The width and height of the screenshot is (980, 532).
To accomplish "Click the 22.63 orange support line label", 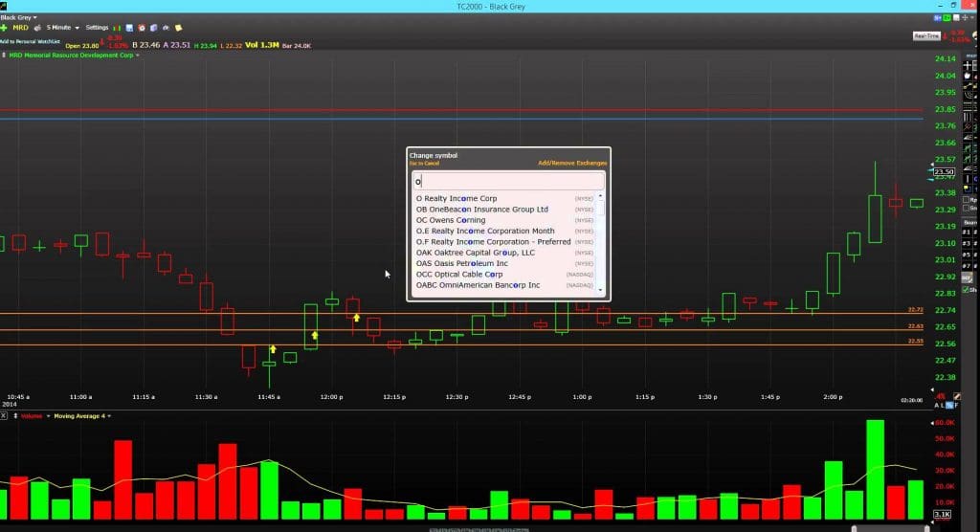I will pos(916,326).
